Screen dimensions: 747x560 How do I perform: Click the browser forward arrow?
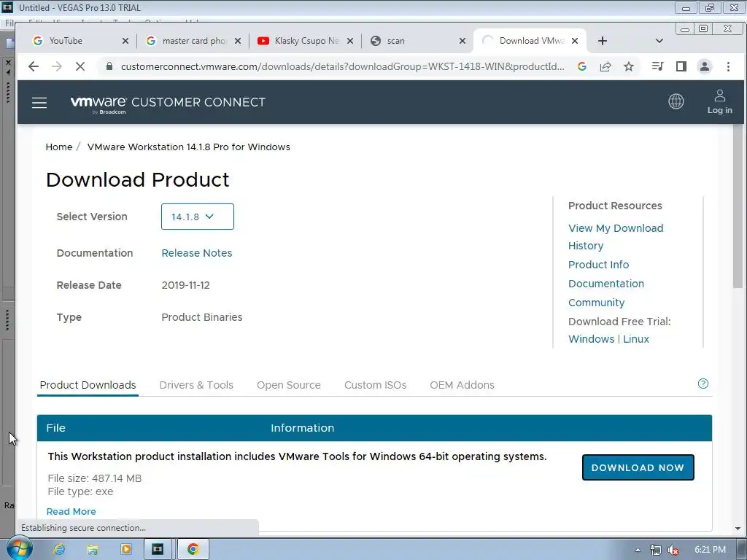(x=57, y=66)
